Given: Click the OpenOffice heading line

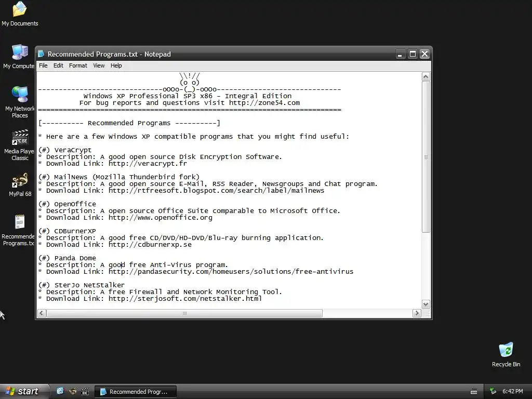Looking at the screenshot, I should tap(67, 204).
